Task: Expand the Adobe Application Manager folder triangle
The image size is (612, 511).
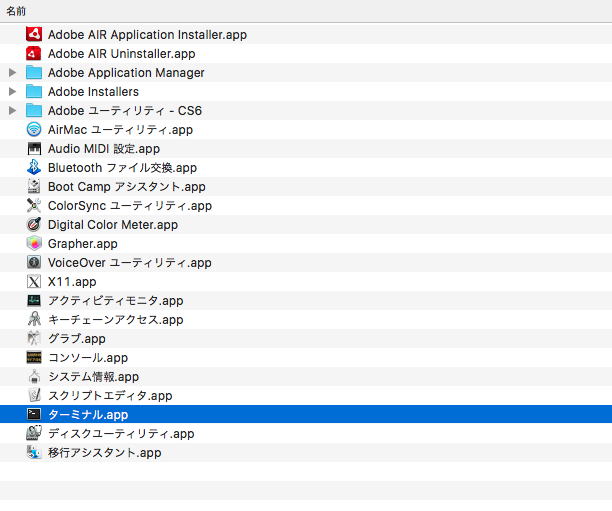Action: pos(12,73)
